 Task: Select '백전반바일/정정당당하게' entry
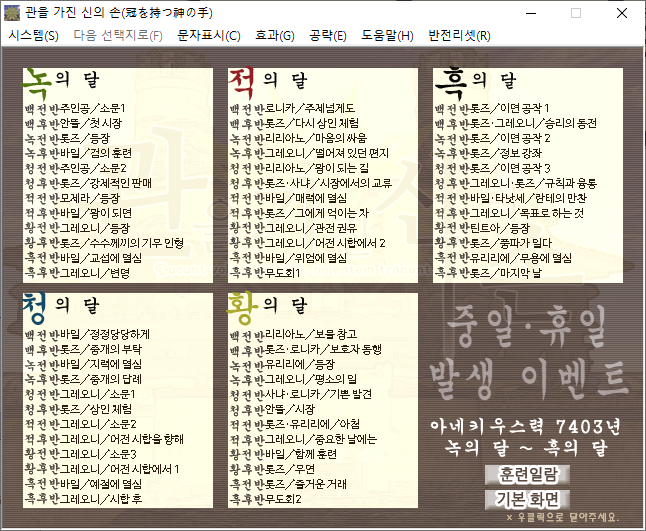click(87, 334)
